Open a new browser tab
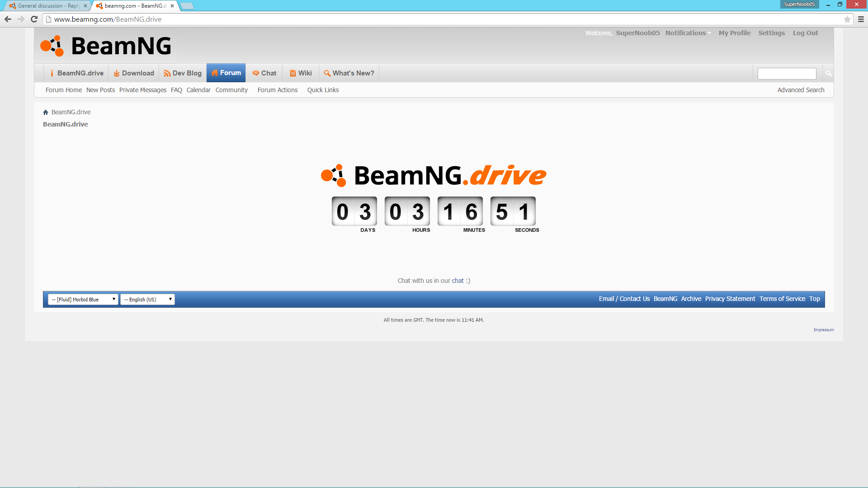The image size is (868, 488). click(x=187, y=6)
